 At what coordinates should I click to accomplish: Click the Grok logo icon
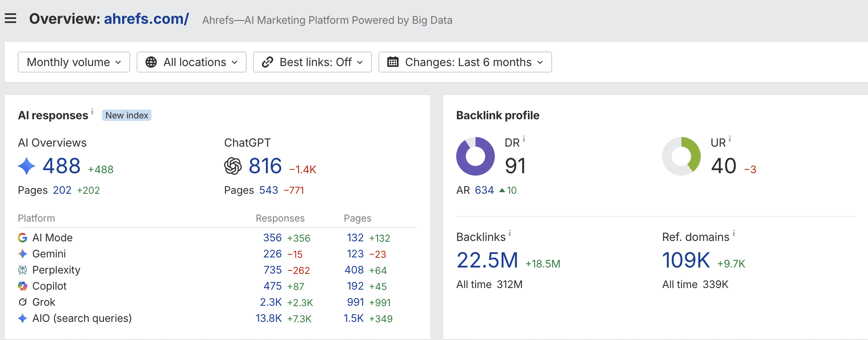tap(23, 302)
